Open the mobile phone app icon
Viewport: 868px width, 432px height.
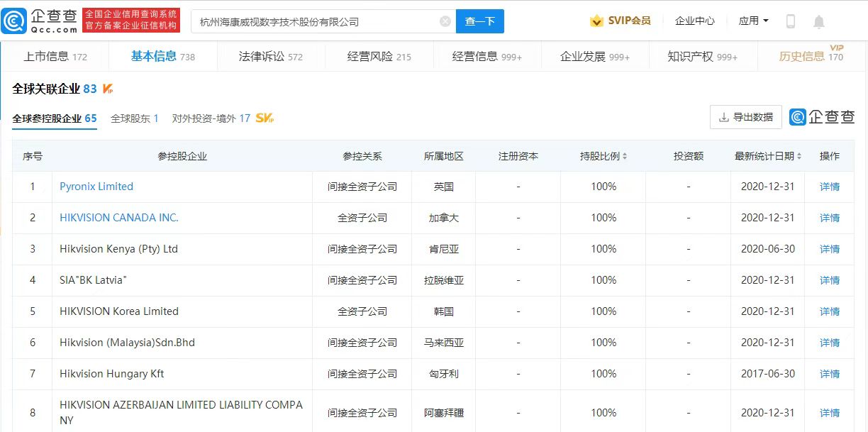click(791, 21)
